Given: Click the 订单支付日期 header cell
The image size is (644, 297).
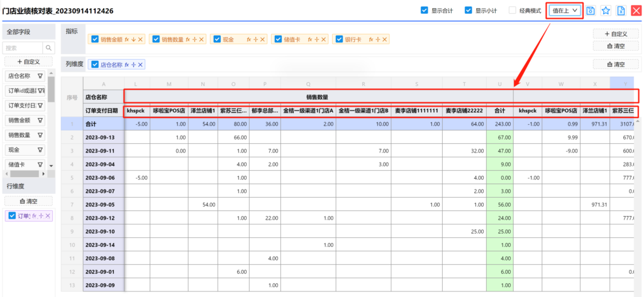Looking at the screenshot, I should 104,111.
